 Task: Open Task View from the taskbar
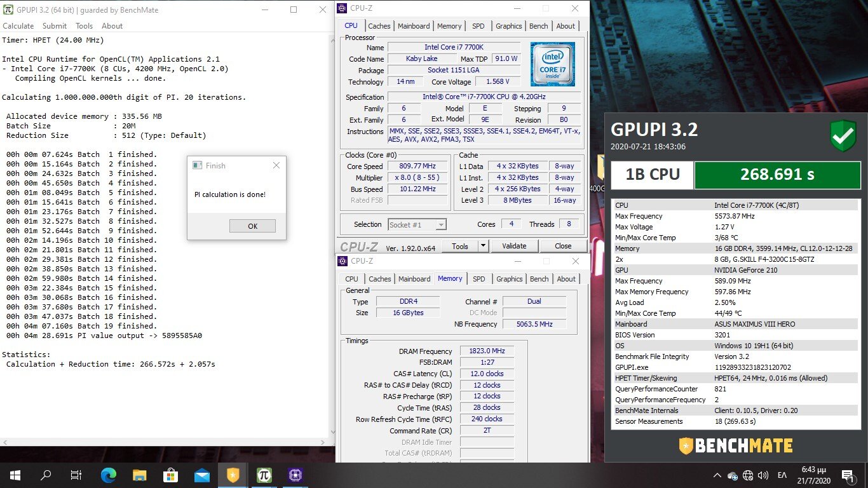(76, 475)
